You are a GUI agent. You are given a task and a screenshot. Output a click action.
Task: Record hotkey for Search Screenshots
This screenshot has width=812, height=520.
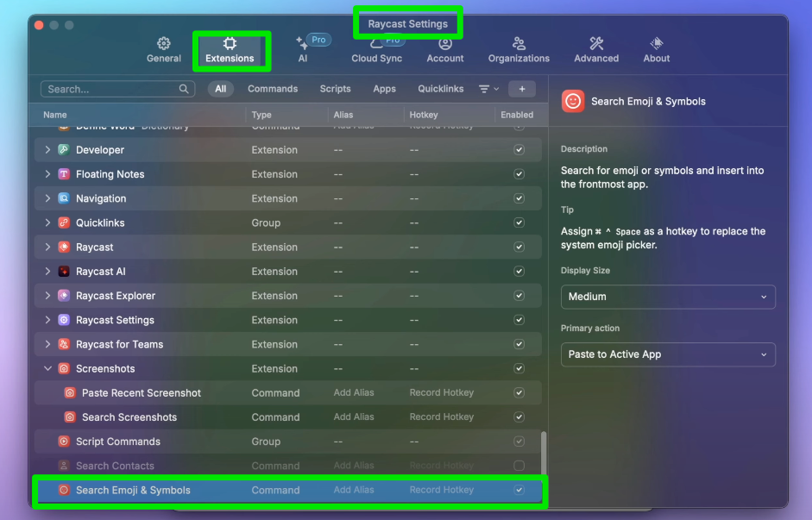point(442,417)
